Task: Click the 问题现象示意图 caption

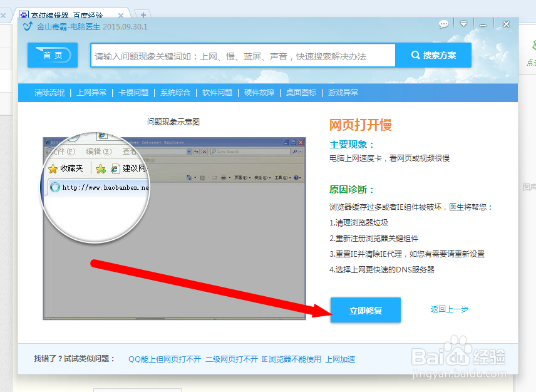Action: 173,122
